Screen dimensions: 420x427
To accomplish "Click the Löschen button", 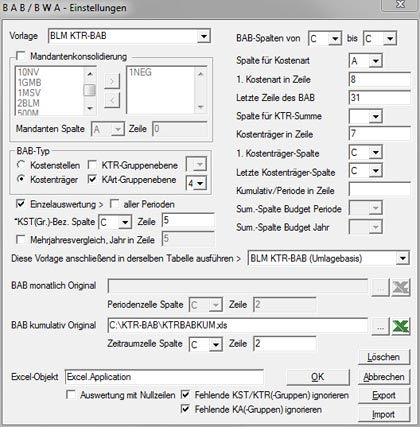I will click(384, 357).
